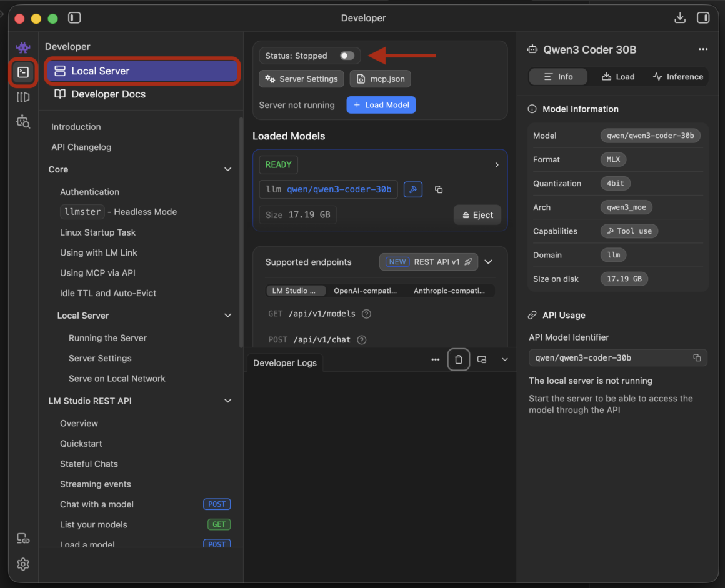Screen dimensions: 725x588
Task: Open Using MCP via API doc
Action: coord(97,273)
